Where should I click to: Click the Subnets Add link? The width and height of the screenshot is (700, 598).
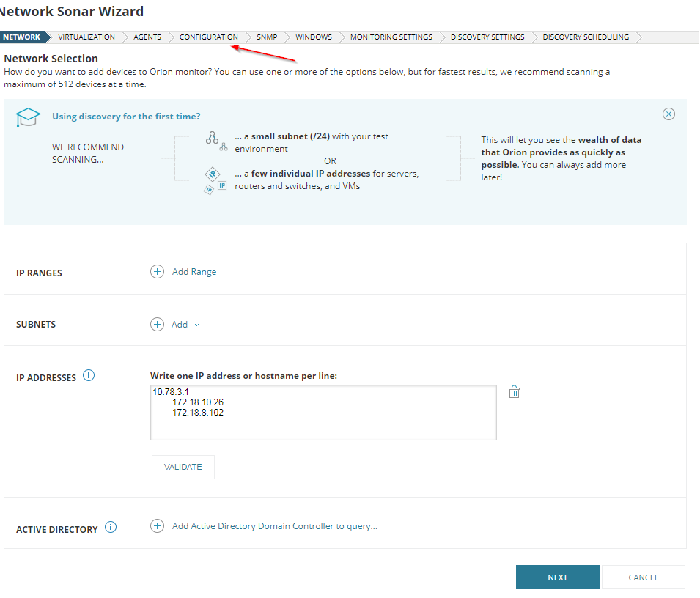coord(180,325)
